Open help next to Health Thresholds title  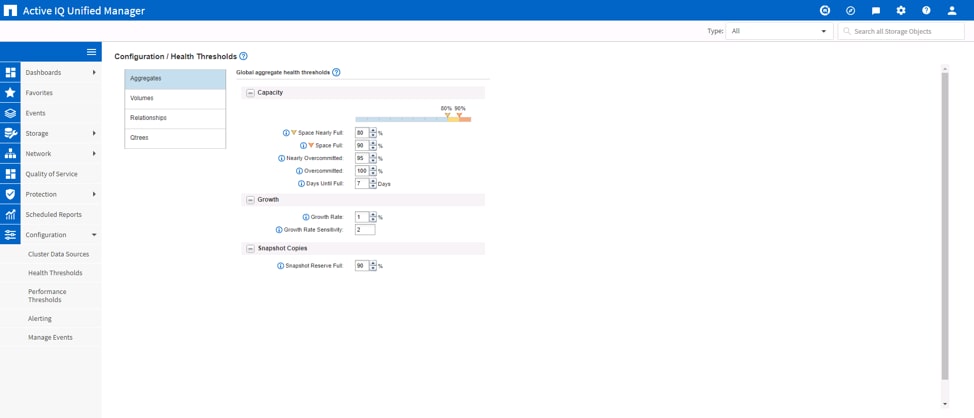(x=244, y=56)
